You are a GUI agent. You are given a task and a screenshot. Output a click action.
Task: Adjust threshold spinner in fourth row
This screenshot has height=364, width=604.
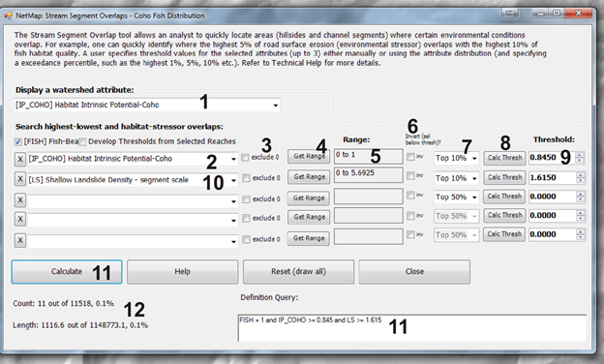pyautogui.click(x=580, y=215)
